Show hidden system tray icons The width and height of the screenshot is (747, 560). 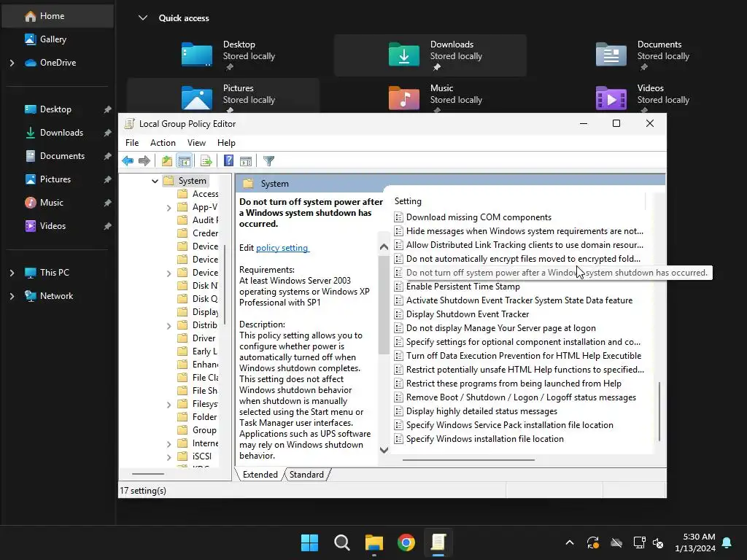pyautogui.click(x=570, y=542)
